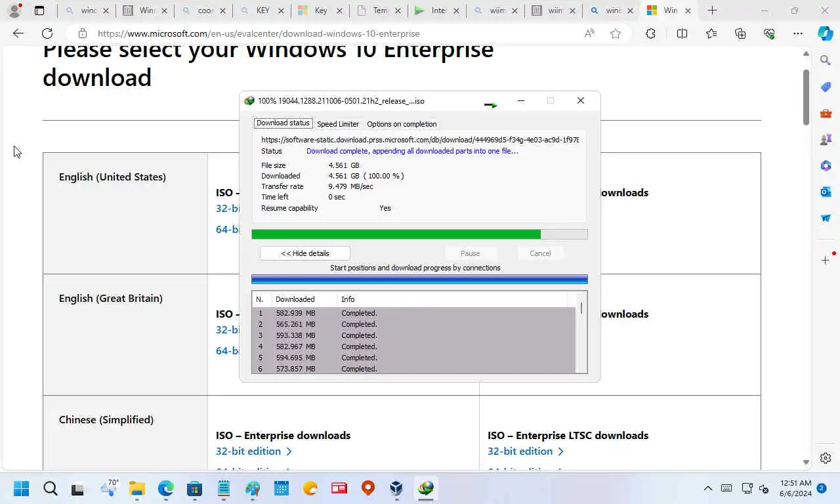
Task: Open Internet Download Manager taskbar icon
Action: point(426,488)
